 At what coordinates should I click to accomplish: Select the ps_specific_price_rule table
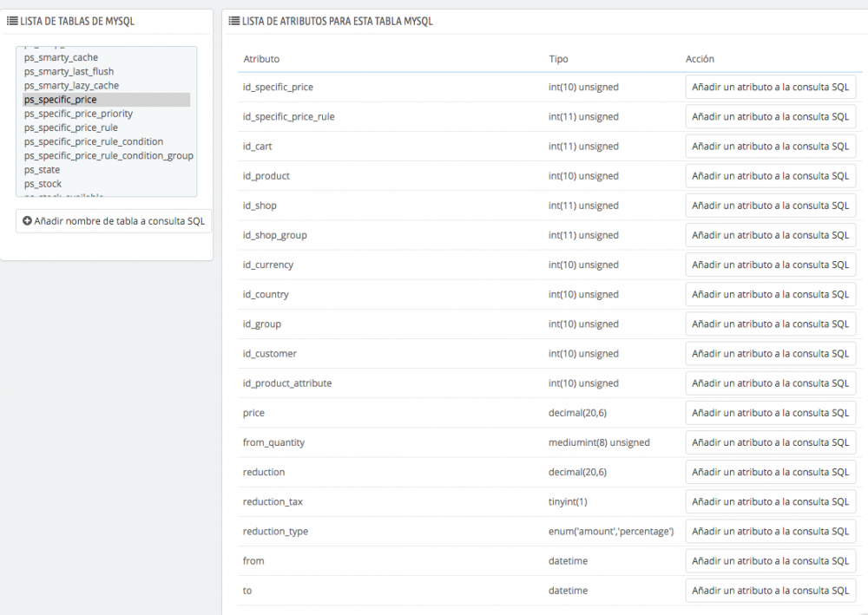tap(70, 128)
